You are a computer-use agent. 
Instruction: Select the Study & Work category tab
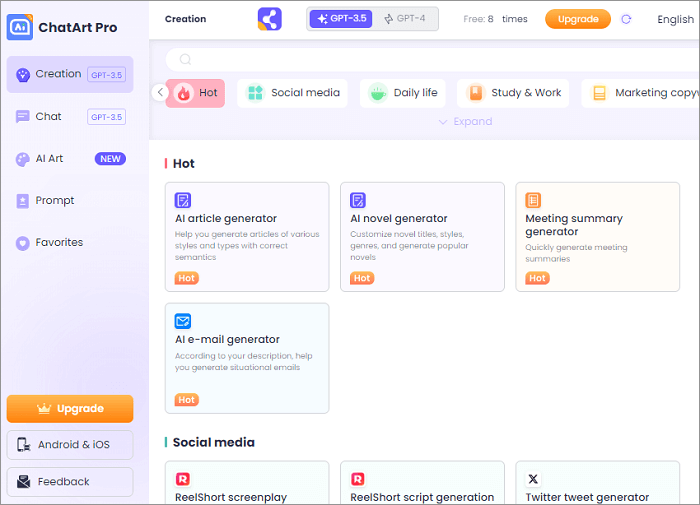coord(513,93)
